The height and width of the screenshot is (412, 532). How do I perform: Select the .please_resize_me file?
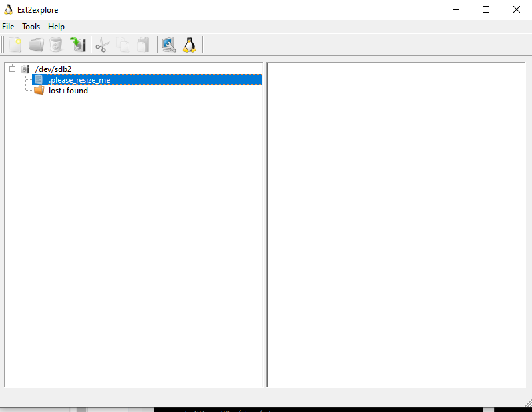(x=79, y=80)
